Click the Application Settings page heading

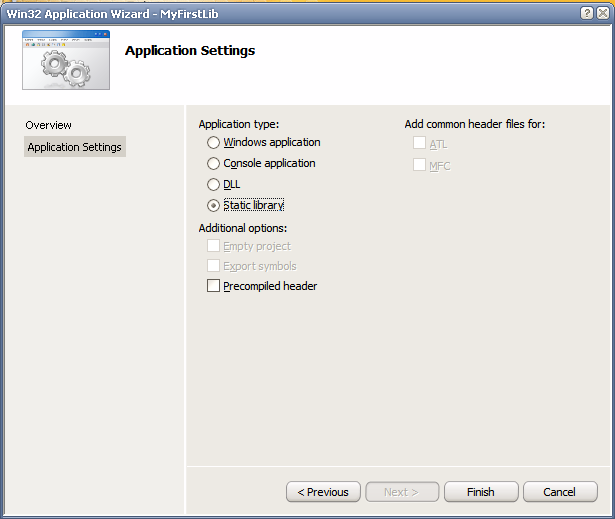pos(190,51)
